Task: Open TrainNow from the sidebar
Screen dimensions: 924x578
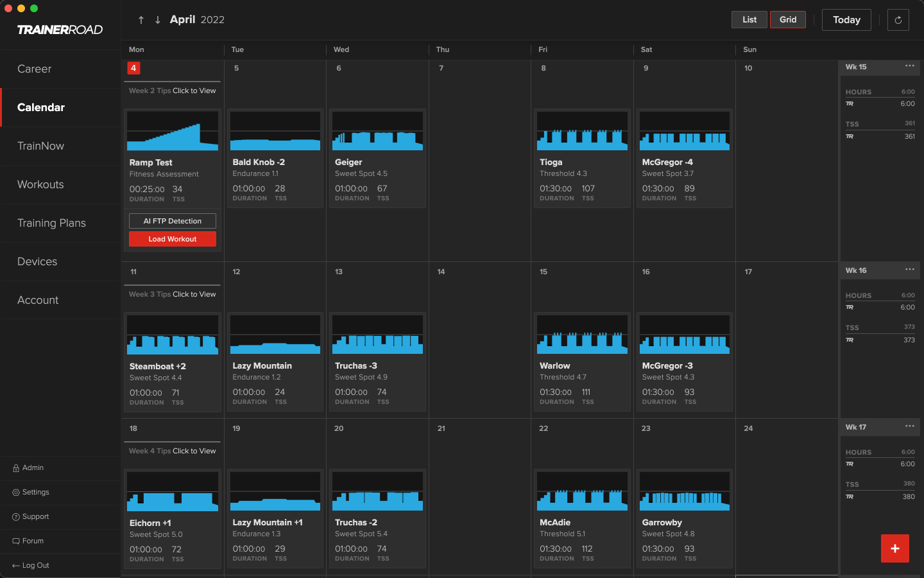Action: (x=40, y=146)
